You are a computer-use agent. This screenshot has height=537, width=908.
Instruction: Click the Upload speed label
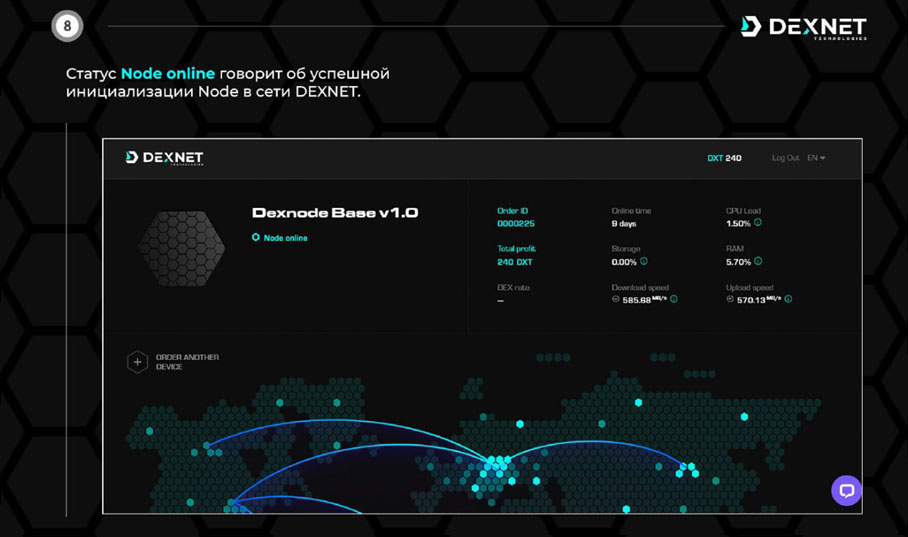[x=749, y=287]
